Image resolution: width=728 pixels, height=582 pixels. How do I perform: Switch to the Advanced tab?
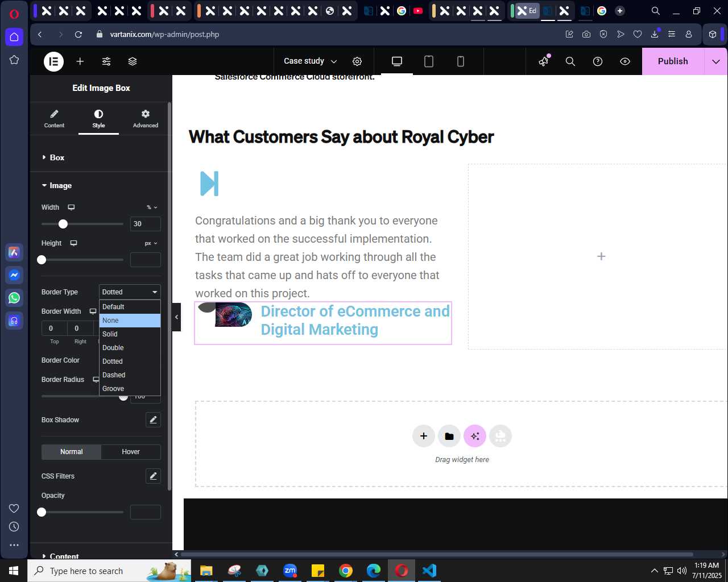coord(146,119)
